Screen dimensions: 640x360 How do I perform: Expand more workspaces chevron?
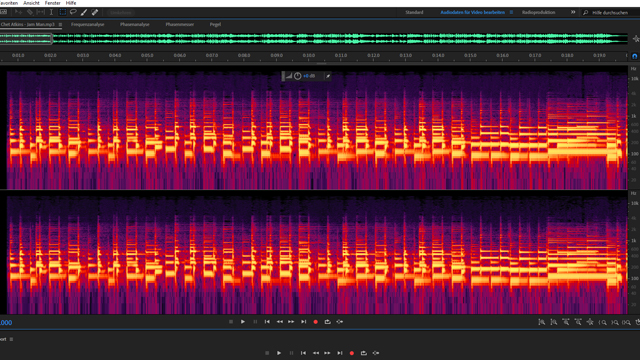(573, 12)
